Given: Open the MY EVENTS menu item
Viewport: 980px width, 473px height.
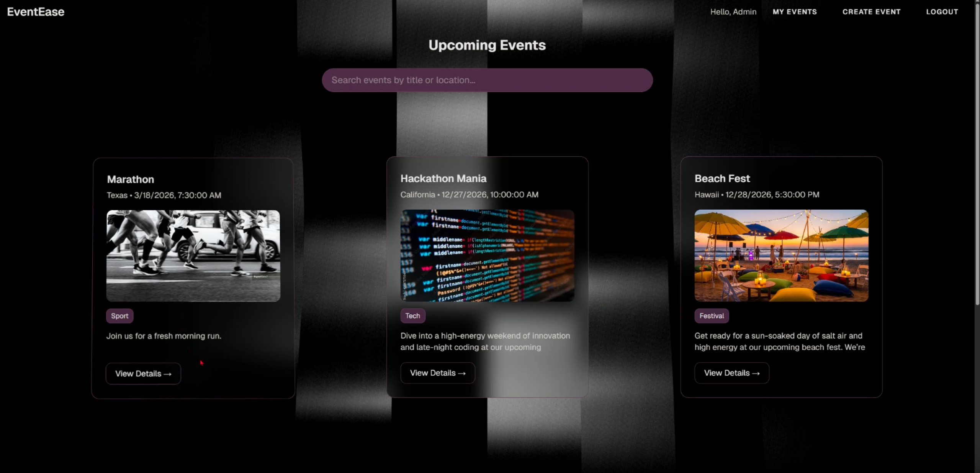Looking at the screenshot, I should coord(795,12).
